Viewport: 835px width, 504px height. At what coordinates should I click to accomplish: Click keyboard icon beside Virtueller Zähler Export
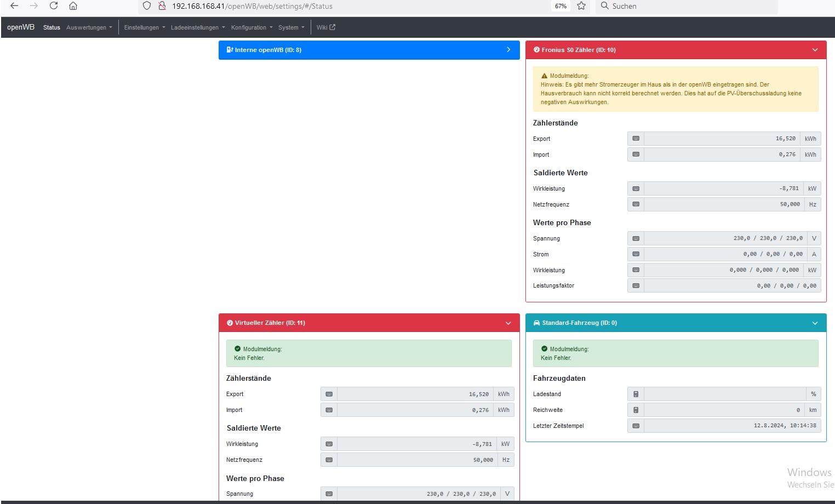[329, 394]
